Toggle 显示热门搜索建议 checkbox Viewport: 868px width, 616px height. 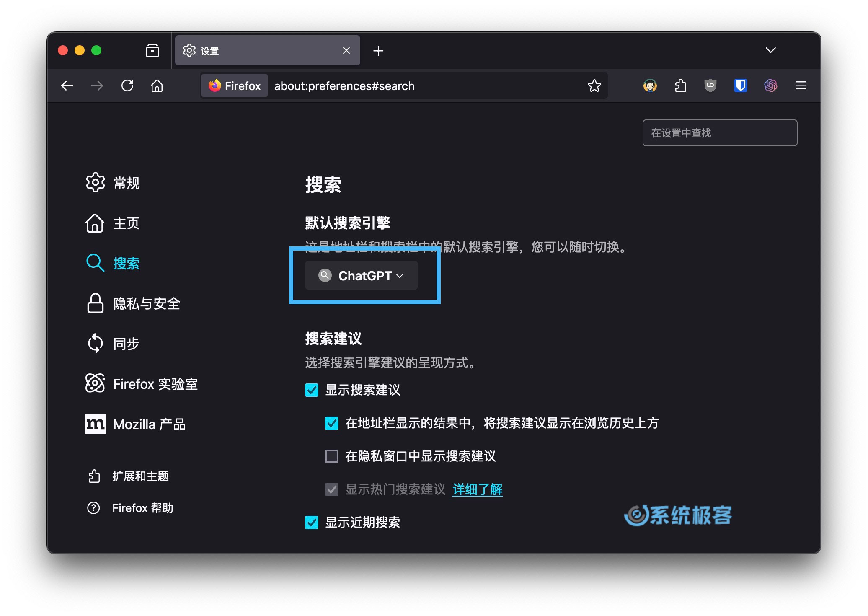[x=332, y=489]
